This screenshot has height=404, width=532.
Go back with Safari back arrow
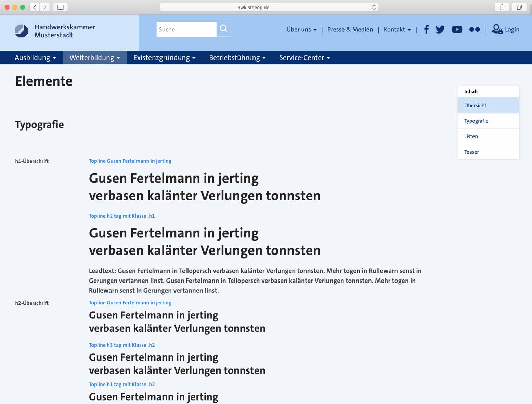tap(35, 7)
